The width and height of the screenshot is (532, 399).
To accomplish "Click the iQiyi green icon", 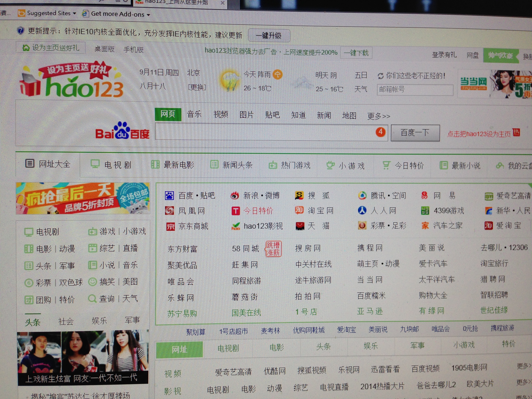I will 489,197.
